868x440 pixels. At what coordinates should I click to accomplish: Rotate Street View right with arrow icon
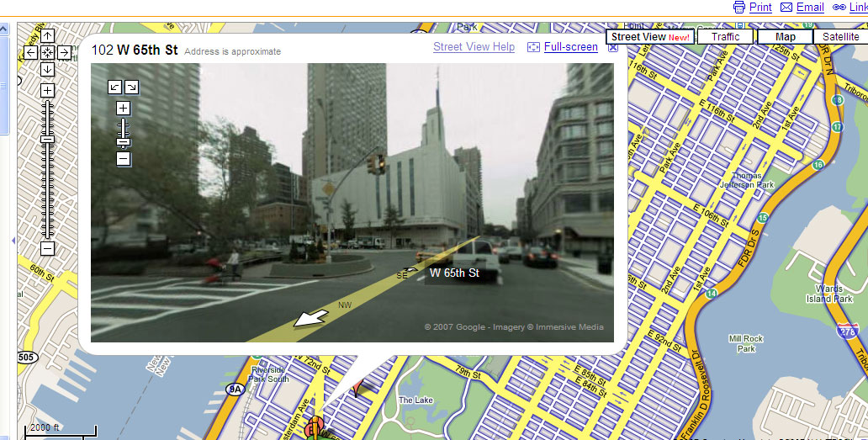click(132, 87)
